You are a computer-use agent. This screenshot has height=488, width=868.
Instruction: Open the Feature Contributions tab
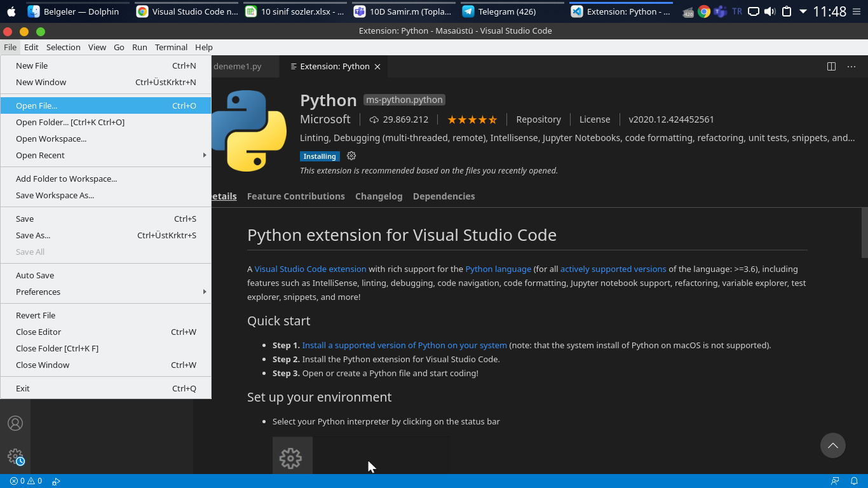[295, 196]
